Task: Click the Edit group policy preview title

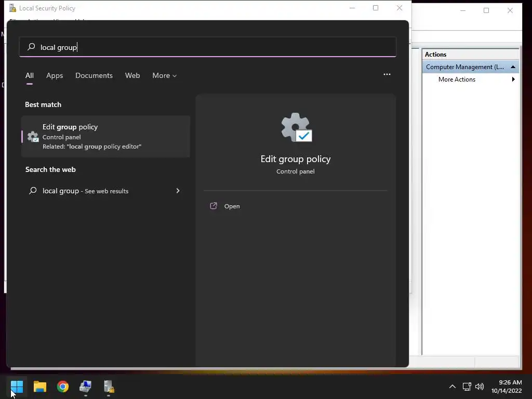Action: click(296, 159)
